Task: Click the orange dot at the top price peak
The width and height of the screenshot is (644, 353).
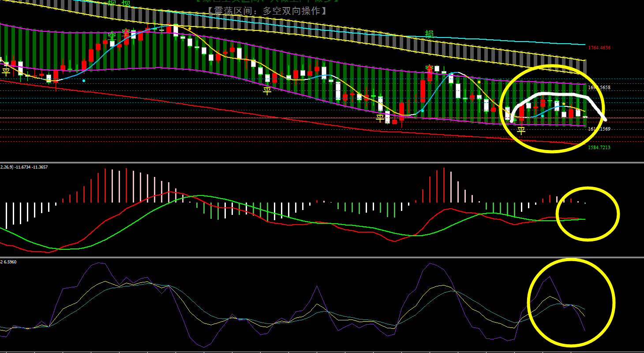Action: click(x=190, y=29)
